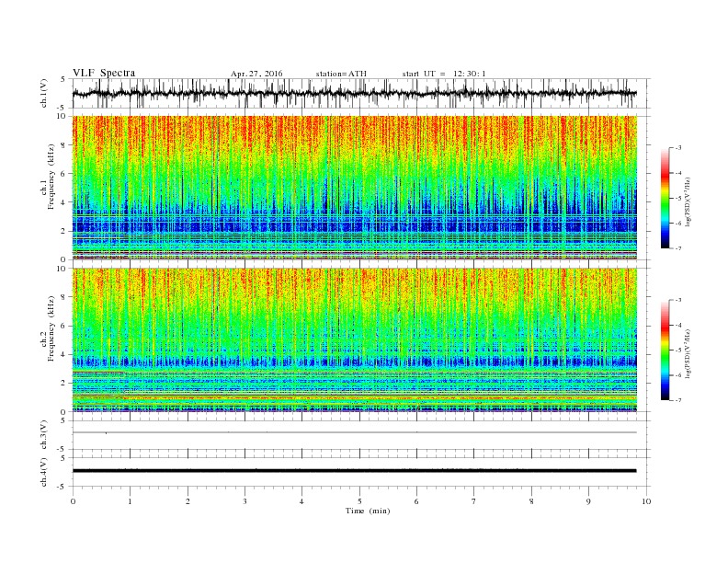Click the time axis tick label "1"
The image size is (728, 563).
pos(130,501)
